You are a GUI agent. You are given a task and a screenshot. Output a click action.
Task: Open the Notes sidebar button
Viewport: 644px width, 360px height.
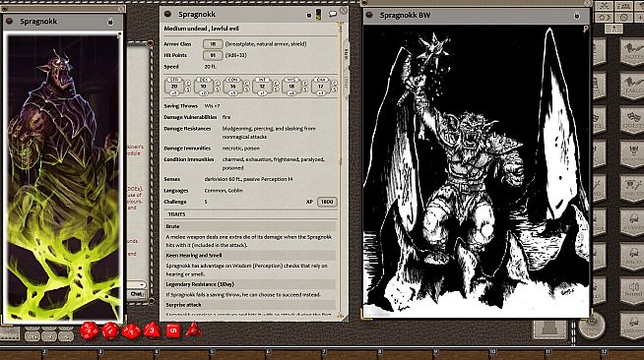pos(631,51)
